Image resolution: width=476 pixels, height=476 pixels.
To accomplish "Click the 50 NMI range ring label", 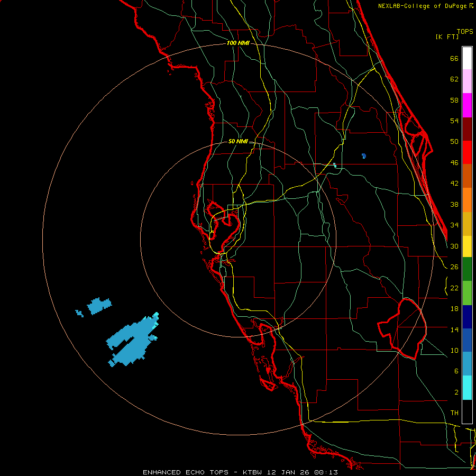I will coord(238,141).
